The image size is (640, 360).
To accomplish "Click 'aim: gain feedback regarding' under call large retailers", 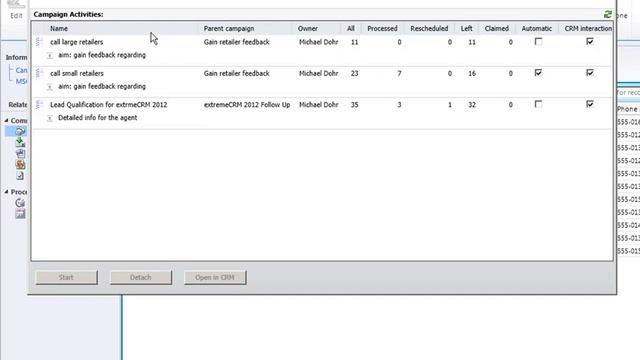I will 102,55.
